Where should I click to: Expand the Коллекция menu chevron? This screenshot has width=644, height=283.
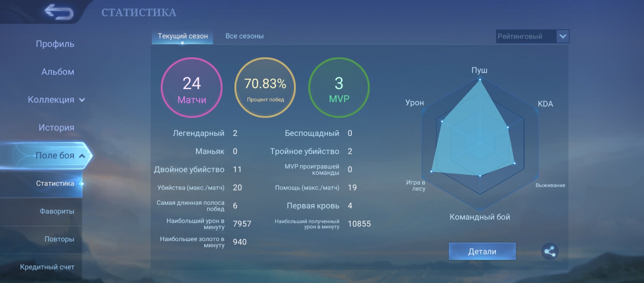click(x=82, y=100)
